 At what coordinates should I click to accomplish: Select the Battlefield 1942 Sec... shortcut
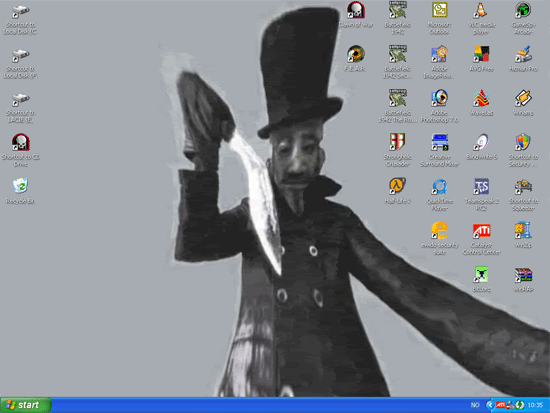(x=397, y=54)
